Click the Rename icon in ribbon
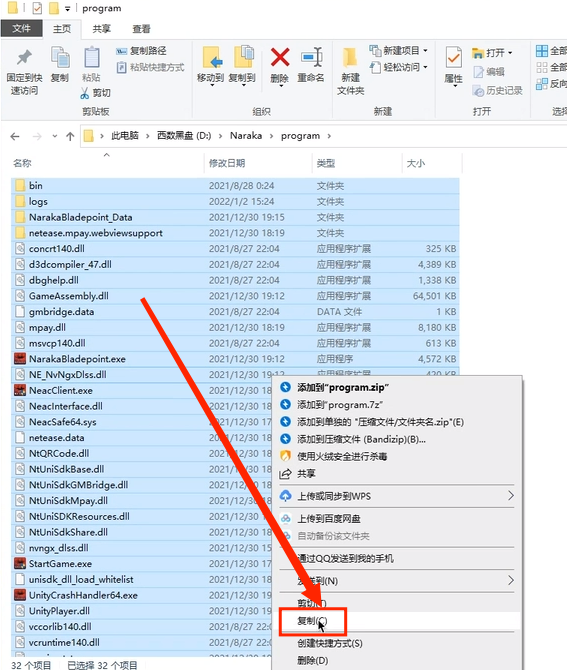Screen dimensions: 567x670 click(x=311, y=58)
